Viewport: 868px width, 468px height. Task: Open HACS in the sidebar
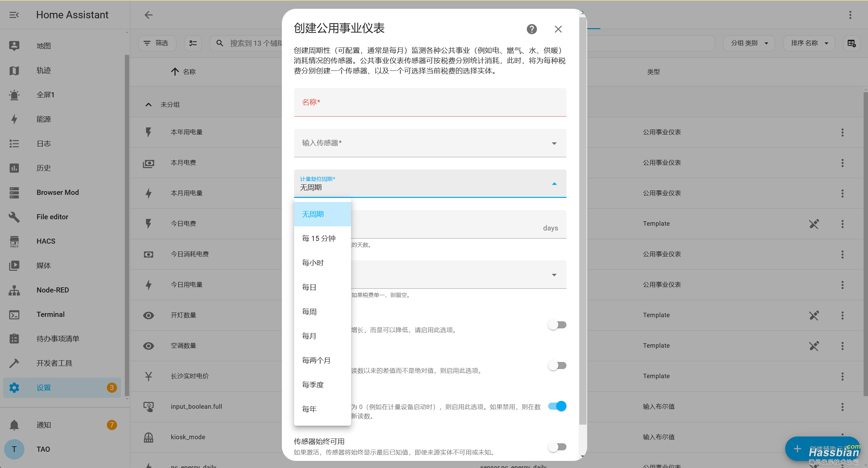tap(62, 241)
